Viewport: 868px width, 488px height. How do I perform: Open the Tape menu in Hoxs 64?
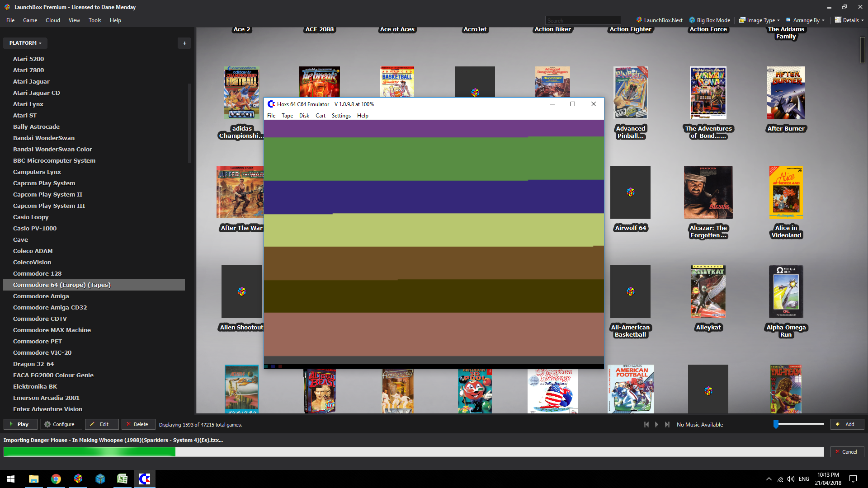tap(287, 116)
